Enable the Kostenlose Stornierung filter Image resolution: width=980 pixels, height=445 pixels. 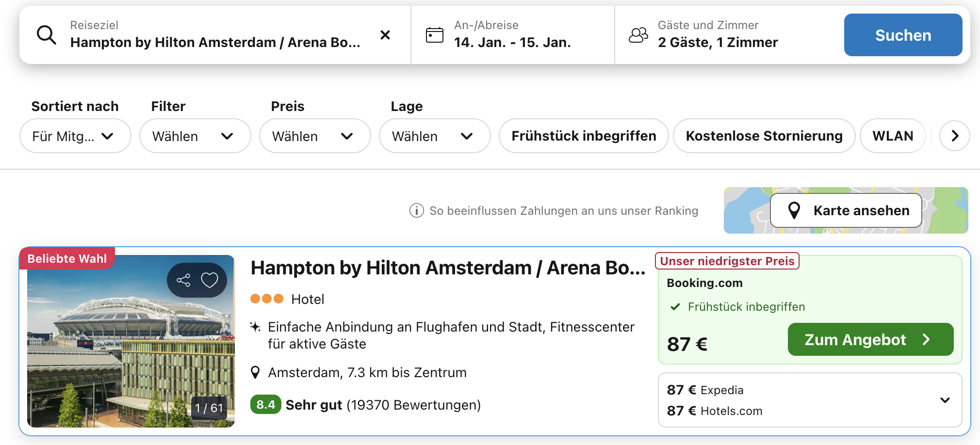tap(764, 136)
